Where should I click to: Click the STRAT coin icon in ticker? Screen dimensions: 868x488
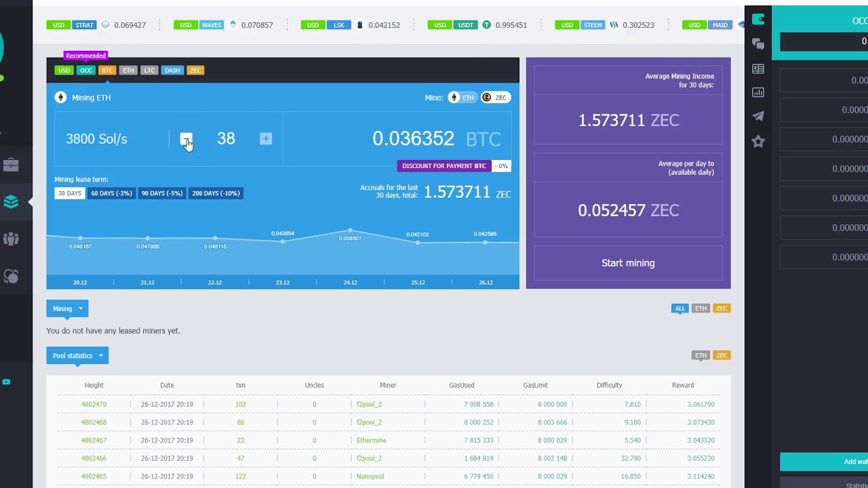point(105,25)
